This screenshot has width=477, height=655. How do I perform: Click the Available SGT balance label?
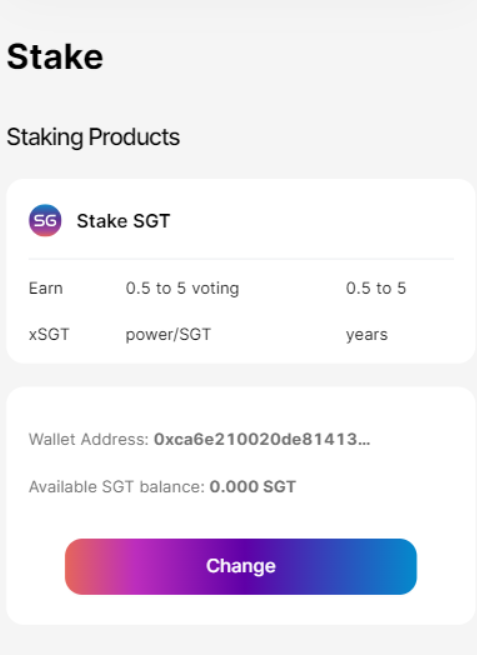click(117, 487)
